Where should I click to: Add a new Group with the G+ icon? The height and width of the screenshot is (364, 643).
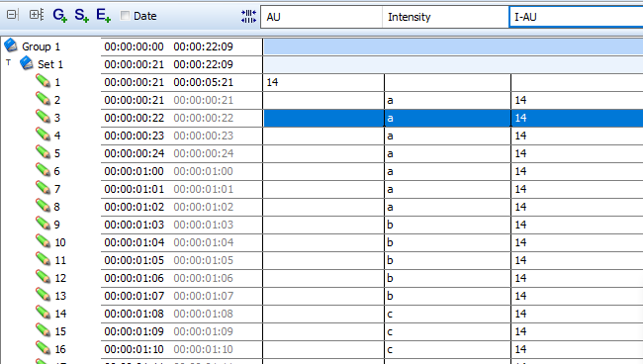(x=60, y=15)
